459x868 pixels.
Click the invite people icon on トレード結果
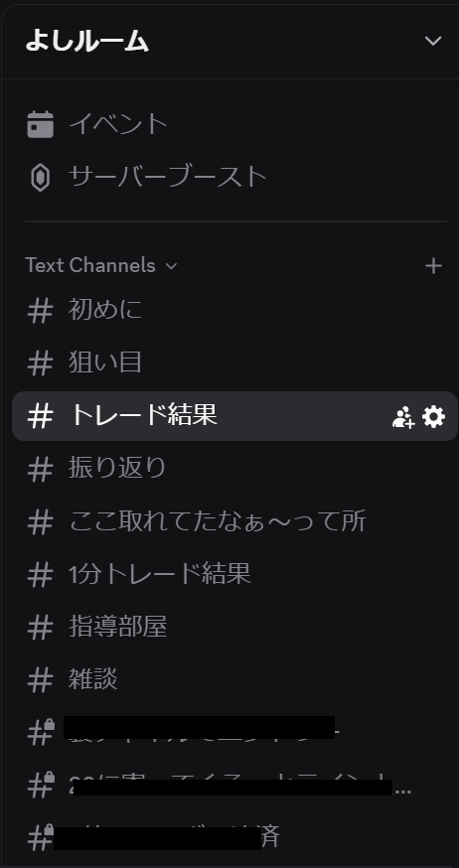(403, 416)
